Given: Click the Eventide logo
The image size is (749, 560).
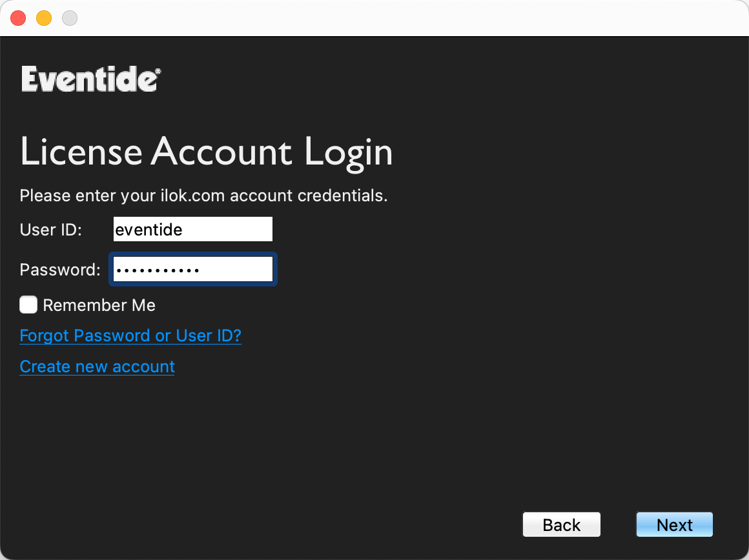Looking at the screenshot, I should point(91,79).
